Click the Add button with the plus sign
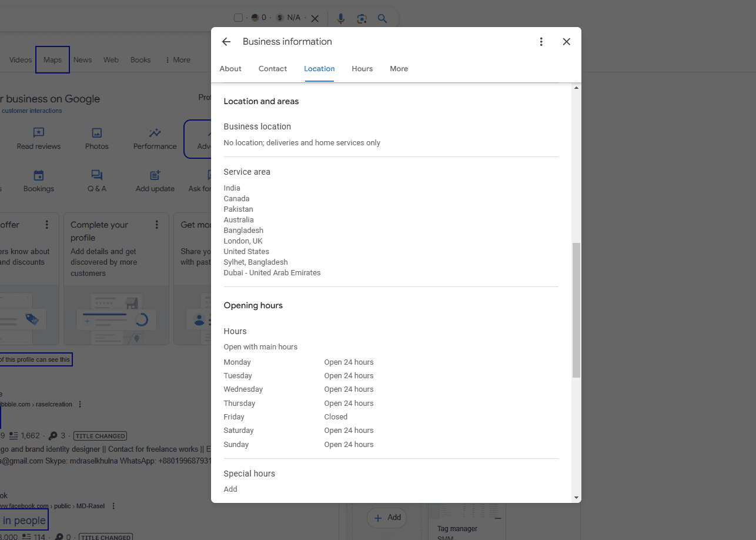The height and width of the screenshot is (540, 756). (x=387, y=518)
